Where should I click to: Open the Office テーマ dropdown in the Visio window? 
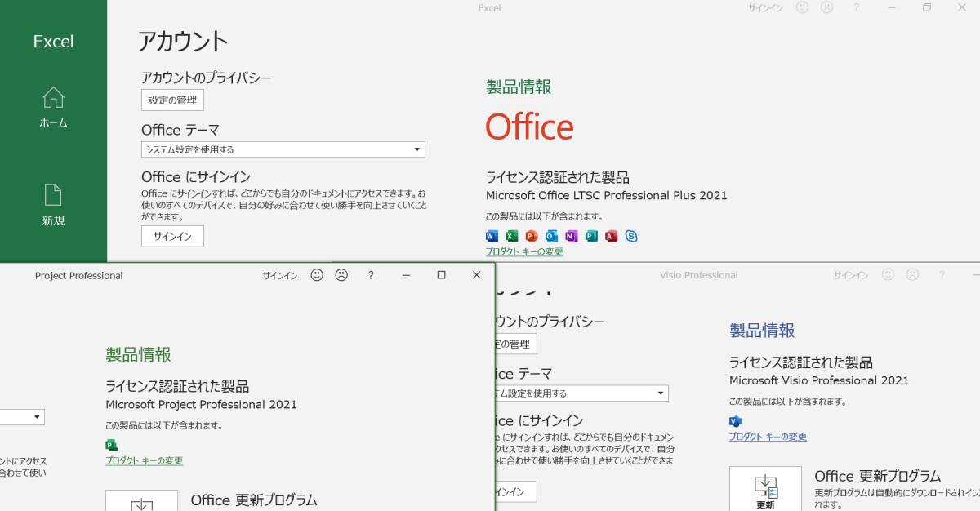click(x=581, y=393)
